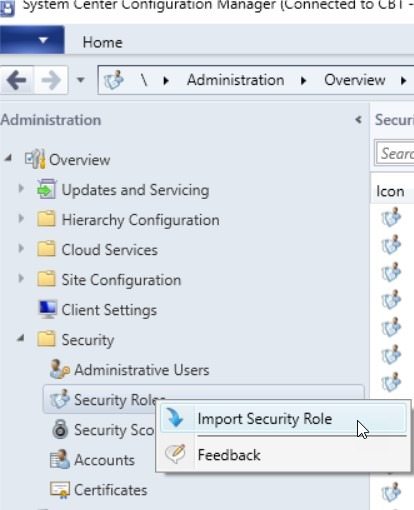Select the Certificates icon
Image resolution: width=414 pixels, height=510 pixels.
point(60,489)
